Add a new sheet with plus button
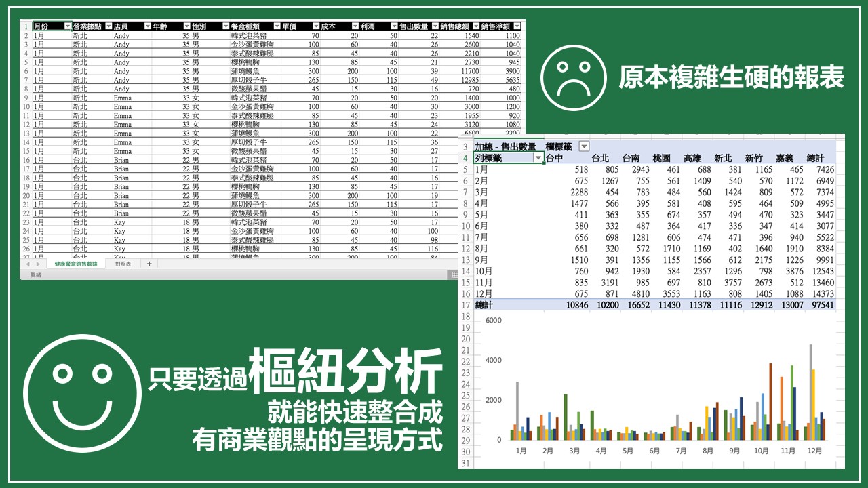Image resolution: width=868 pixels, height=488 pixels. pos(149,264)
